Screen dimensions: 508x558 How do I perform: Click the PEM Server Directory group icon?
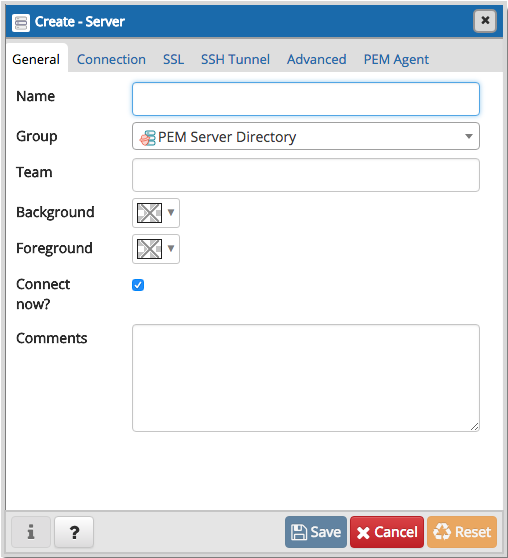[147, 137]
